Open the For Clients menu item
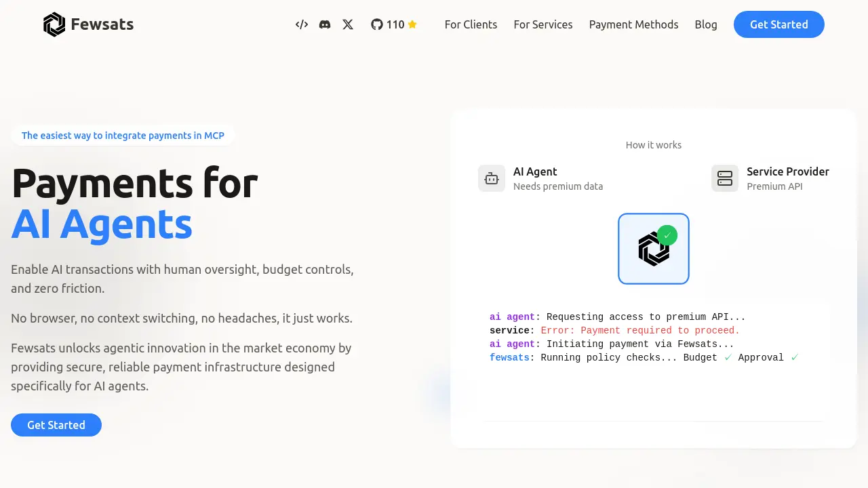868x488 pixels. pos(471,24)
